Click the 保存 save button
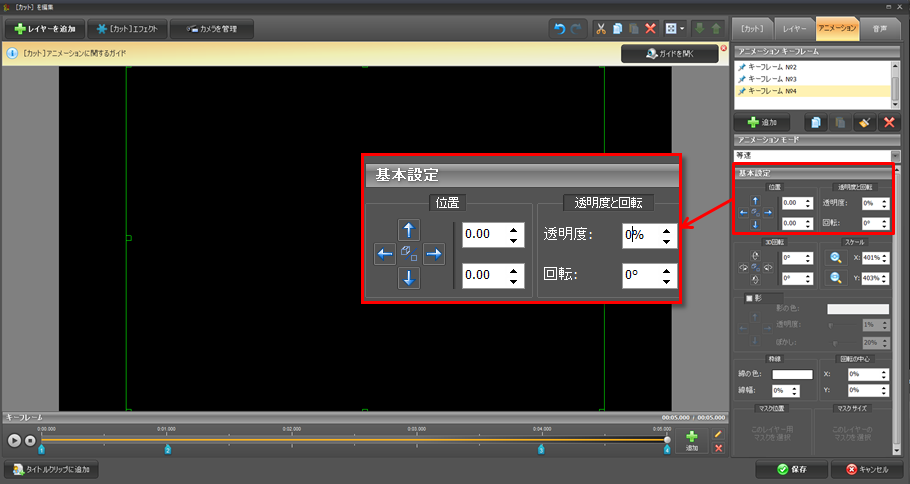Viewport: 910px width, 484px height. [790, 469]
